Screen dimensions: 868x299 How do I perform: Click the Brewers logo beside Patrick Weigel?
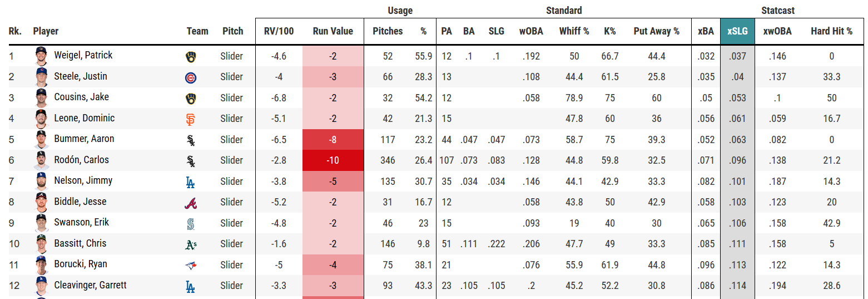pyautogui.click(x=191, y=56)
